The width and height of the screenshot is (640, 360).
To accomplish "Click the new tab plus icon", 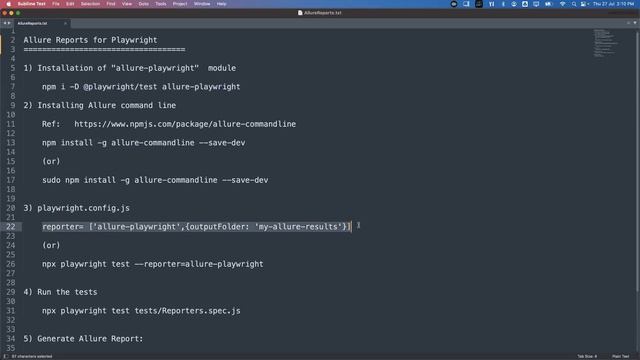I will pyautogui.click(x=629, y=23).
